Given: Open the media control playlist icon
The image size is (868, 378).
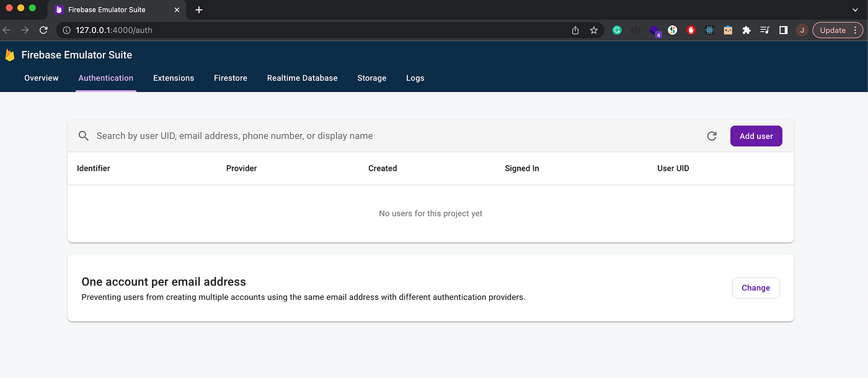Looking at the screenshot, I should (765, 30).
